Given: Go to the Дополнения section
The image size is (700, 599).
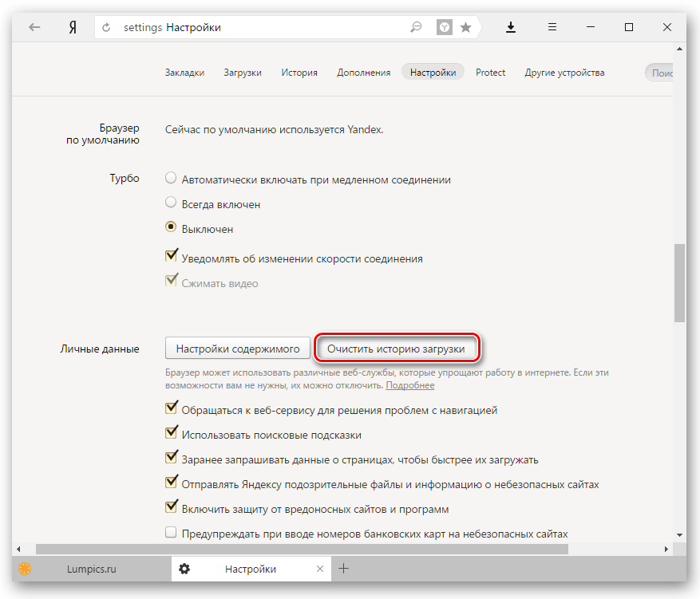Looking at the screenshot, I should (x=363, y=73).
